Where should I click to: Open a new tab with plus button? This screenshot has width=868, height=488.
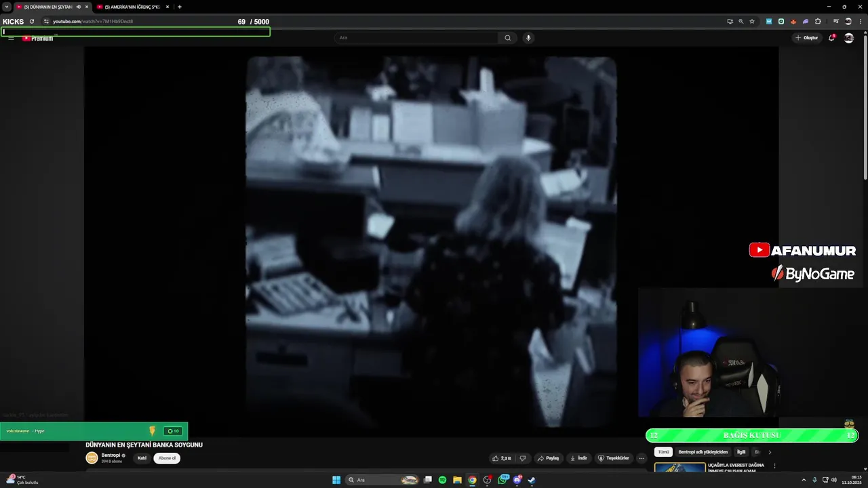[x=180, y=7]
